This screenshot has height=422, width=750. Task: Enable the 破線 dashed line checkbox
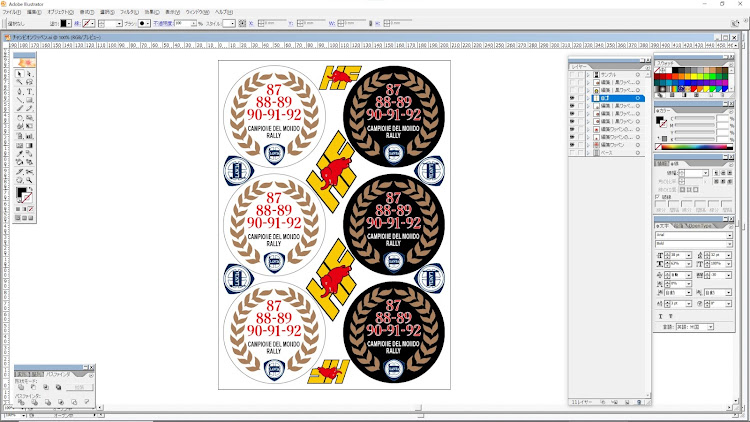coord(658,197)
